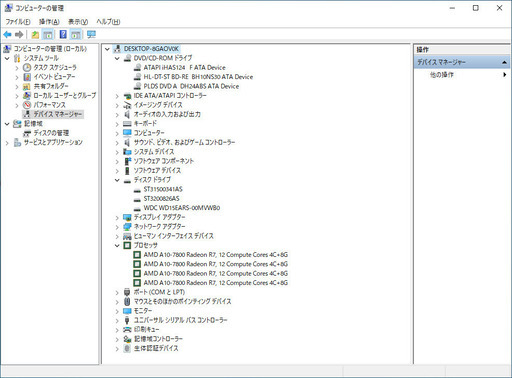The image size is (512, 378).
Task: Select ソフトウェア コンポーネント category
Action: click(163, 161)
